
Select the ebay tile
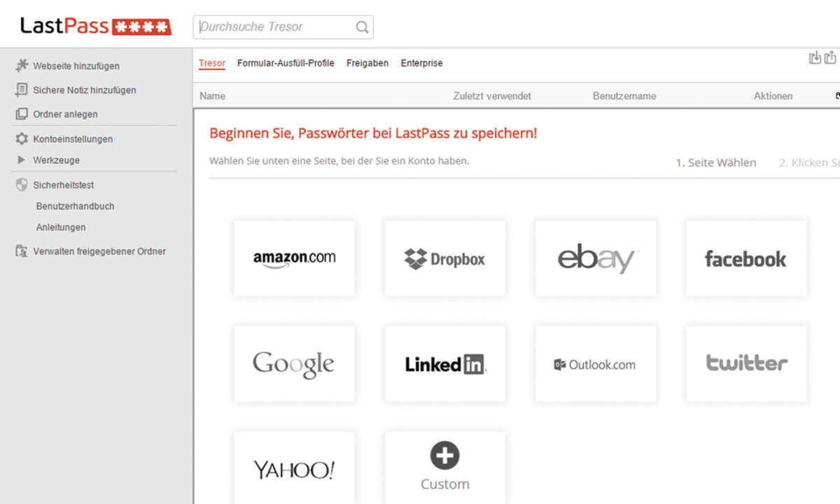[596, 258]
